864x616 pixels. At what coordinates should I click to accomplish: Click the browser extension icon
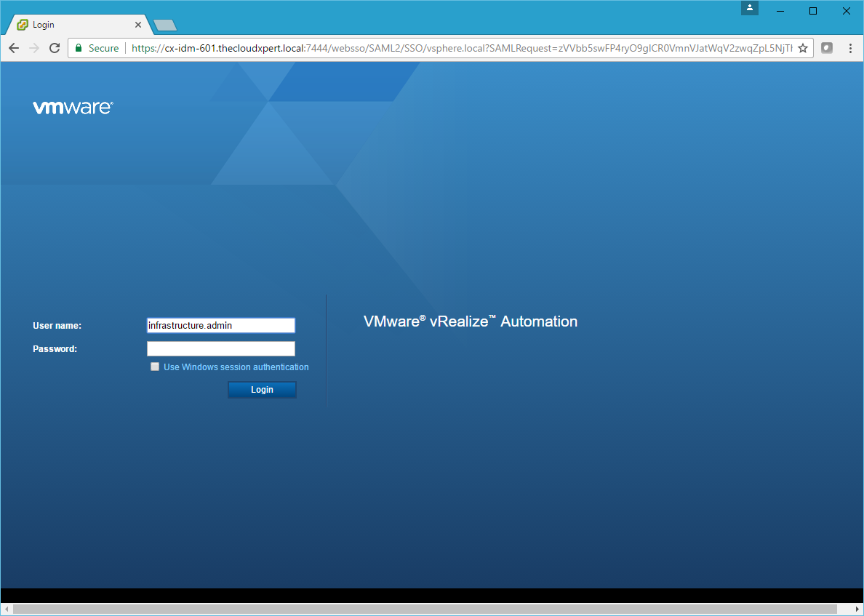tap(827, 48)
